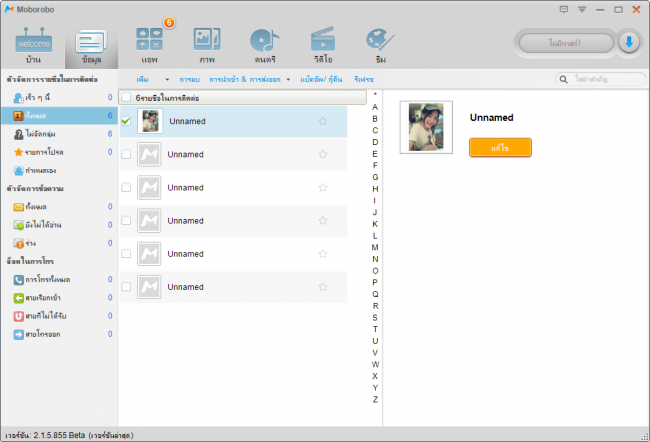Open the images tab (ภาพ)
This screenshot has height=442, width=650.
pyautogui.click(x=207, y=46)
